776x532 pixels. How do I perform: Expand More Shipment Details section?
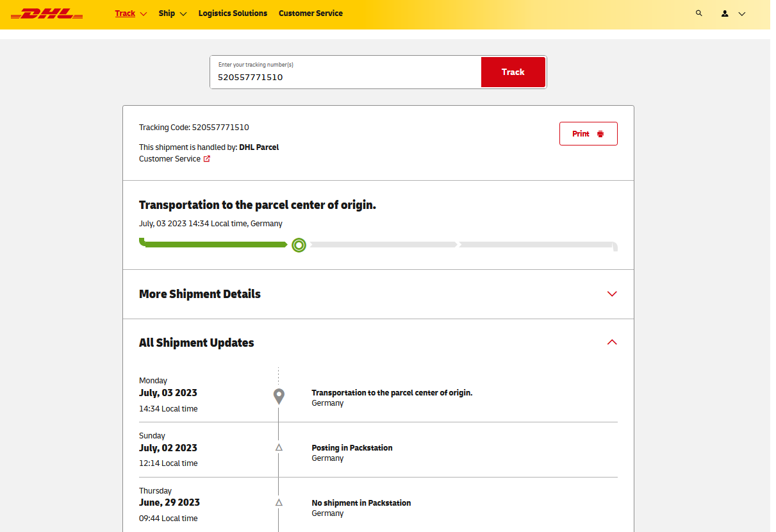[611, 294]
